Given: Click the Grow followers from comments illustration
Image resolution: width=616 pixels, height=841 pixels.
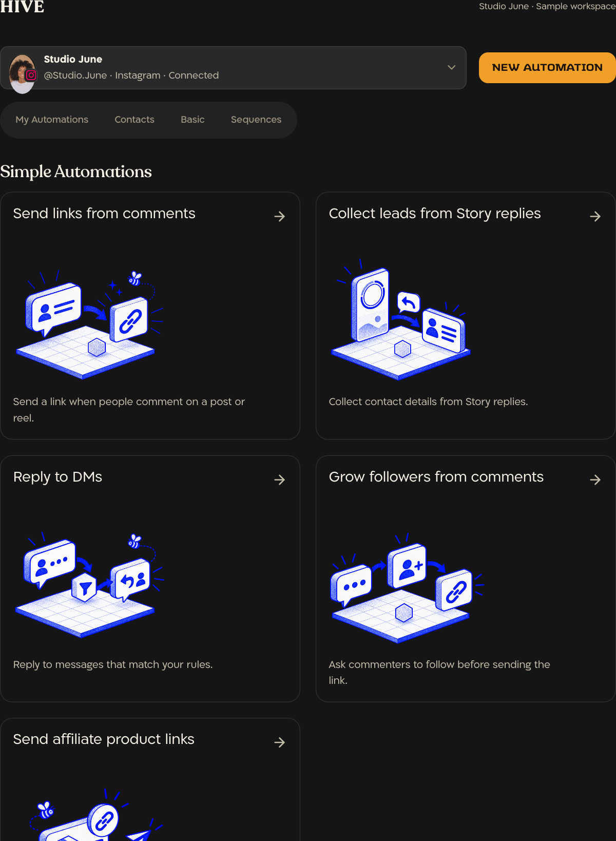Looking at the screenshot, I should tap(407, 588).
